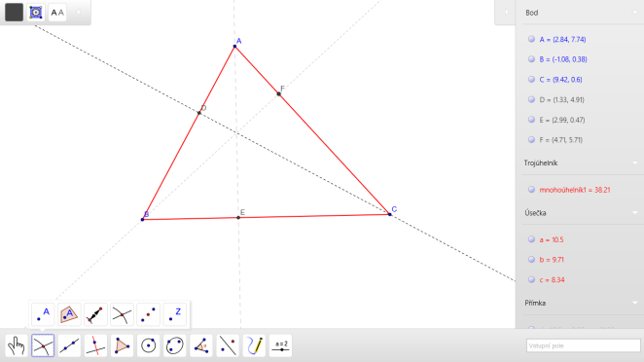Screen dimensions: 644x362
Task: Select the Circle with center tool
Action: (148, 345)
